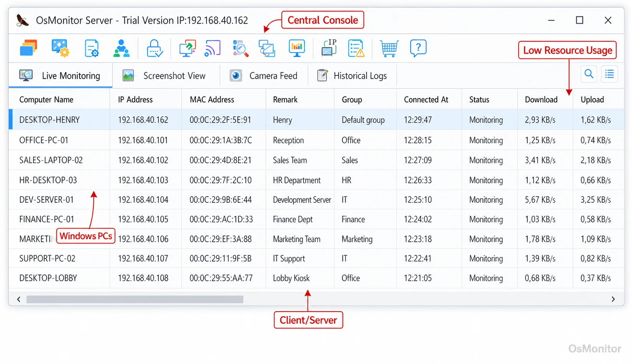Open the help question mark icon
Screen dimensions: 633x364
click(418, 48)
